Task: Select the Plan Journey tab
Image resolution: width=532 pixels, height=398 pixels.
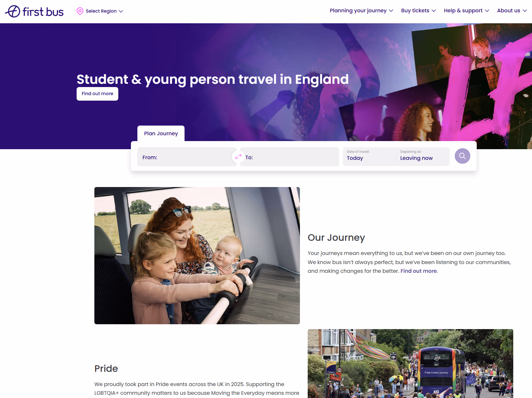Action: [x=161, y=133]
